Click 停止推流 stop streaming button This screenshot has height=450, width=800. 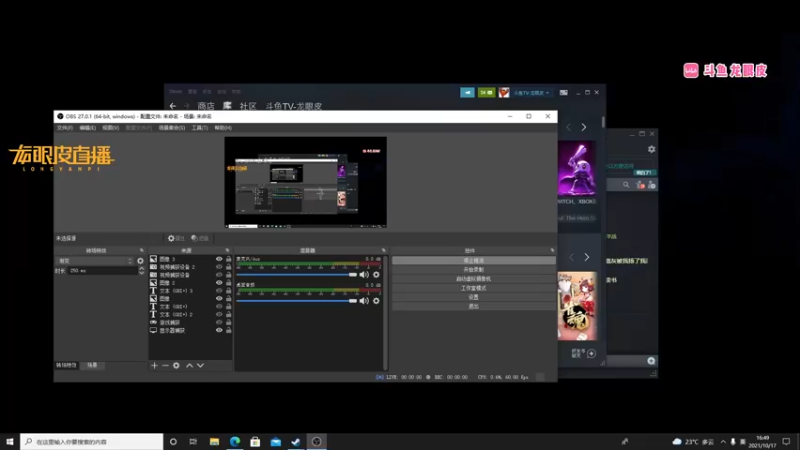pyautogui.click(x=473, y=260)
